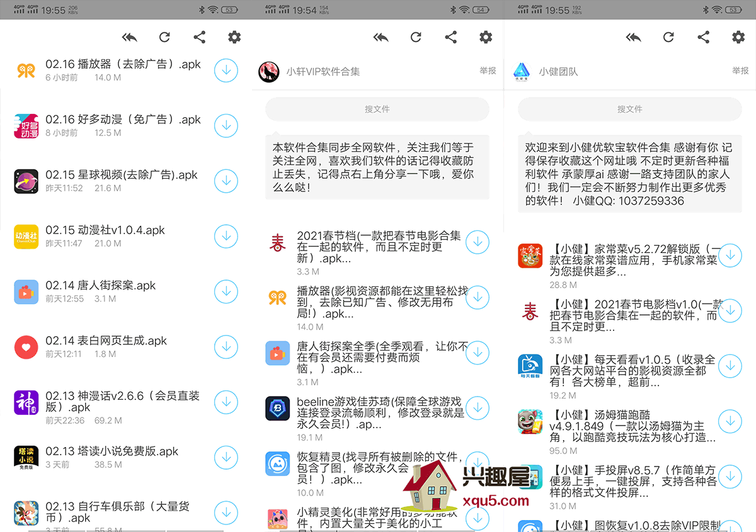Open the 小轩VIP软件合集 wolf avatar
Viewport: 756px width, 532px height.
269,72
